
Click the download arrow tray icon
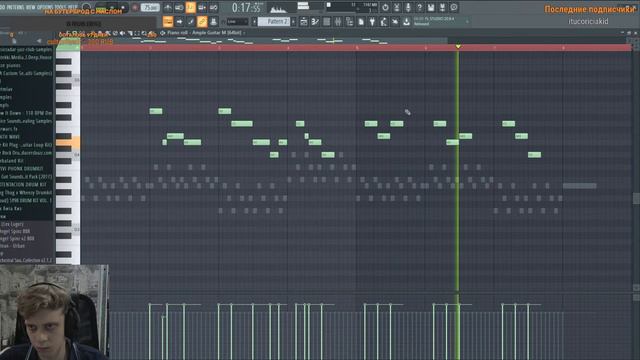click(x=407, y=22)
